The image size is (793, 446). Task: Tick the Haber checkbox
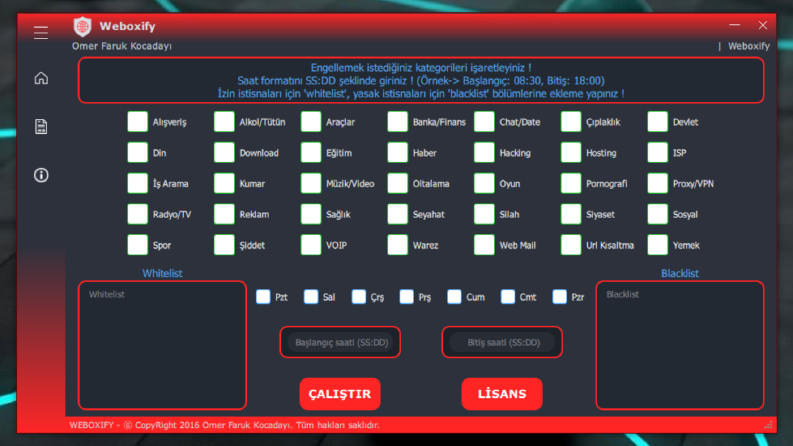click(x=398, y=153)
